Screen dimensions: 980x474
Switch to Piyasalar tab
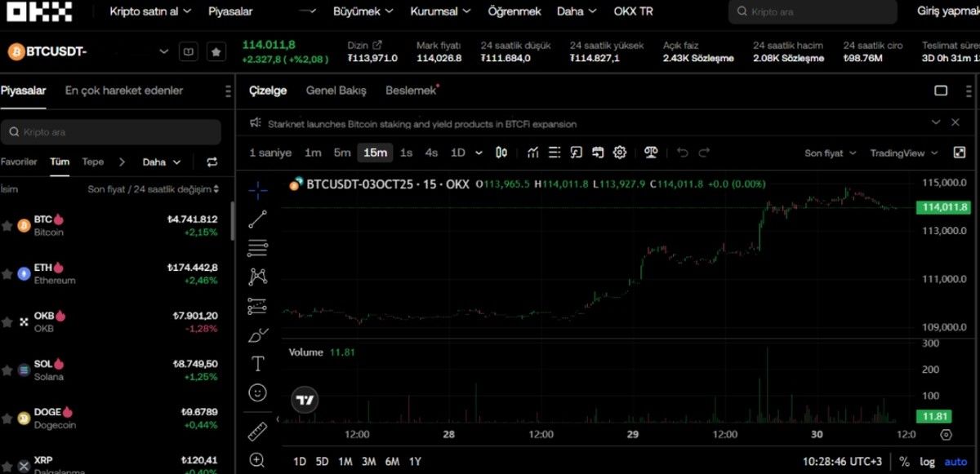pos(23,91)
